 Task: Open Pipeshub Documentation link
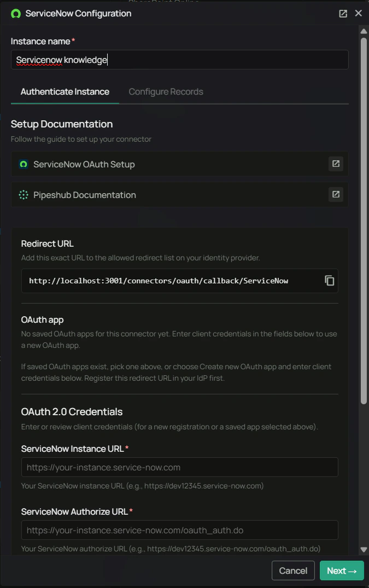[x=180, y=195]
